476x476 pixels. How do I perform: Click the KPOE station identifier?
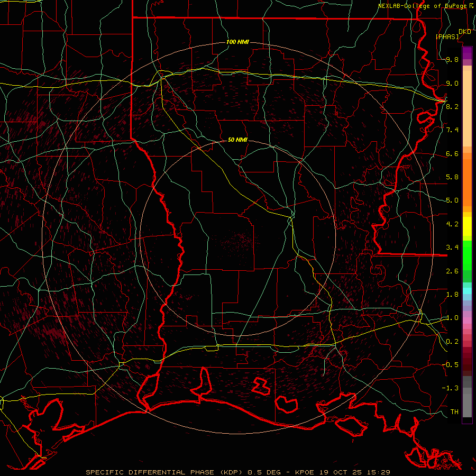coord(305,472)
